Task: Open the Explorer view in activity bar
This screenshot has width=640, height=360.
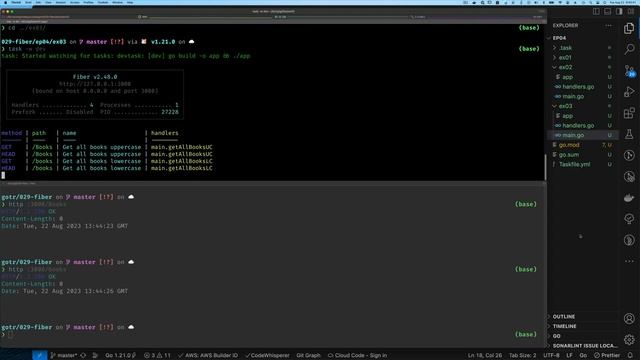Action: pyautogui.click(x=629, y=28)
